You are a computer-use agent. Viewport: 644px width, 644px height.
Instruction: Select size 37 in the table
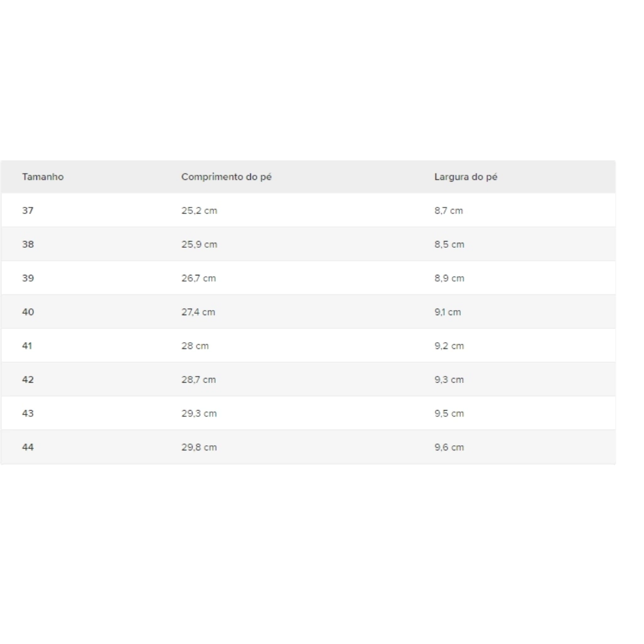tap(28, 211)
